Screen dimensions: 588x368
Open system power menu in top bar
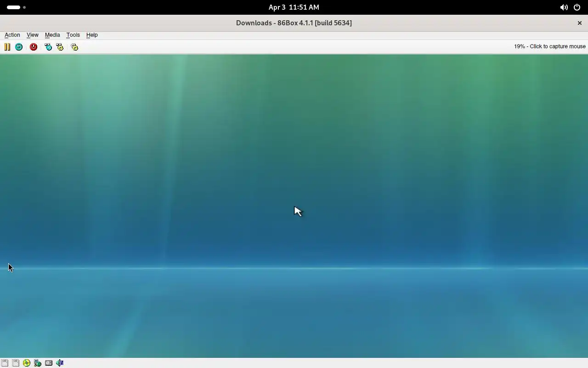click(x=577, y=7)
